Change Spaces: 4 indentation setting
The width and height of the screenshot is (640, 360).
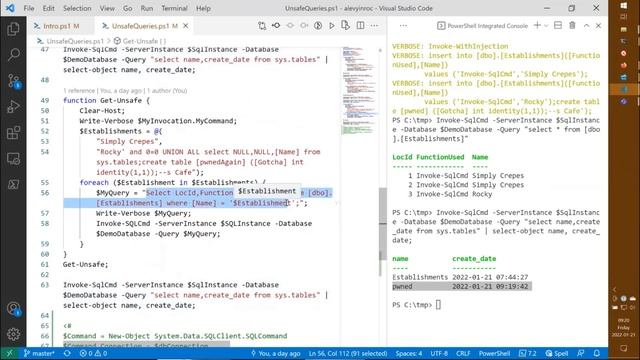[409, 353]
